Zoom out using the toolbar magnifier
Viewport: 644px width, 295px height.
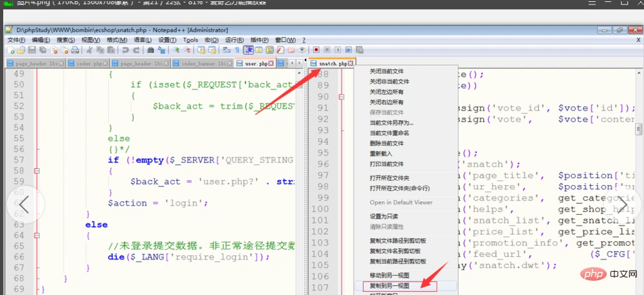pyautogui.click(x=187, y=50)
